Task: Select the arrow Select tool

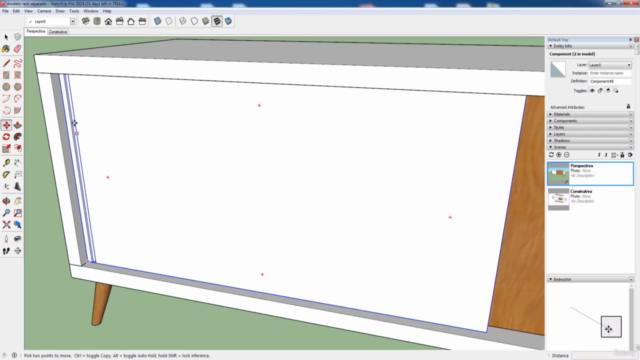Action: pyautogui.click(x=6, y=37)
